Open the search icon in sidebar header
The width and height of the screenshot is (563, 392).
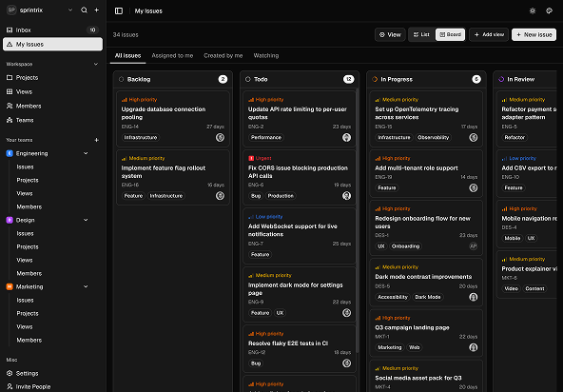pos(84,10)
